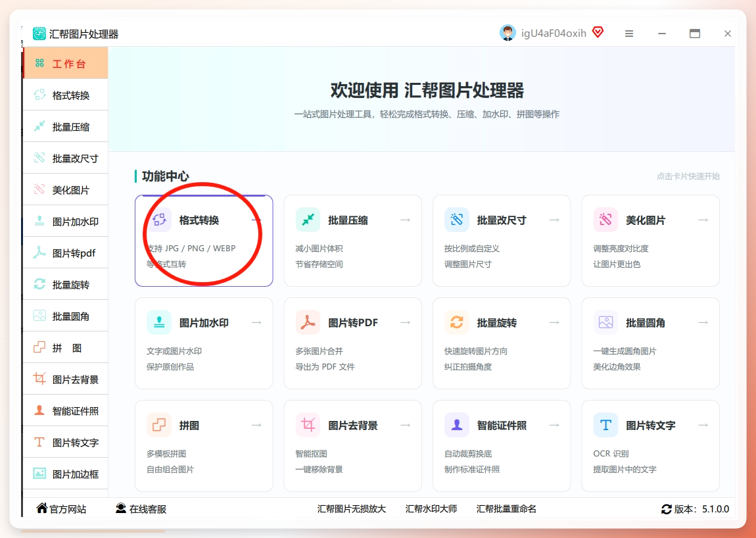Image resolution: width=756 pixels, height=538 pixels.
Task: Open the 汇帮图片无损放大 link
Action: (x=352, y=508)
